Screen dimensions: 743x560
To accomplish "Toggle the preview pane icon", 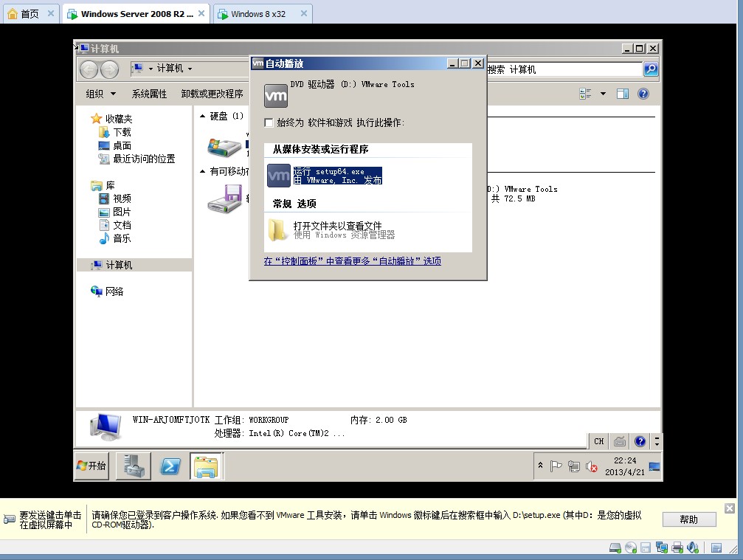I will pyautogui.click(x=623, y=94).
